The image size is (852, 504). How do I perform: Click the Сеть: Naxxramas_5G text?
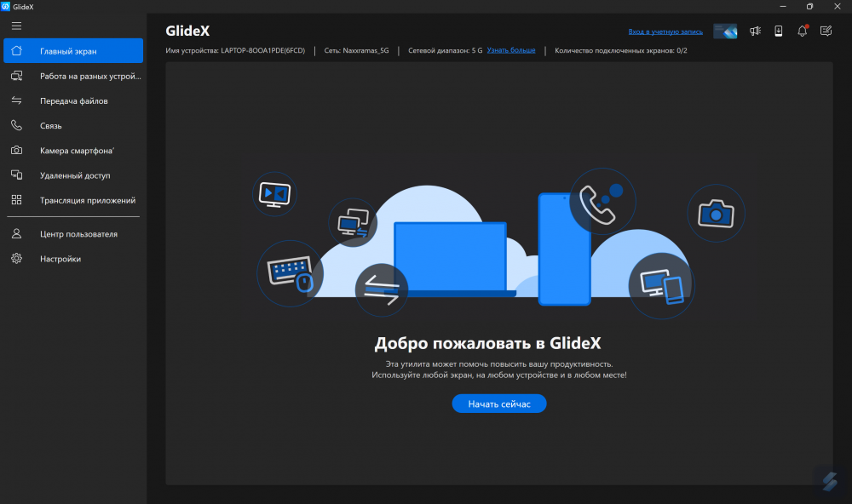tap(356, 50)
